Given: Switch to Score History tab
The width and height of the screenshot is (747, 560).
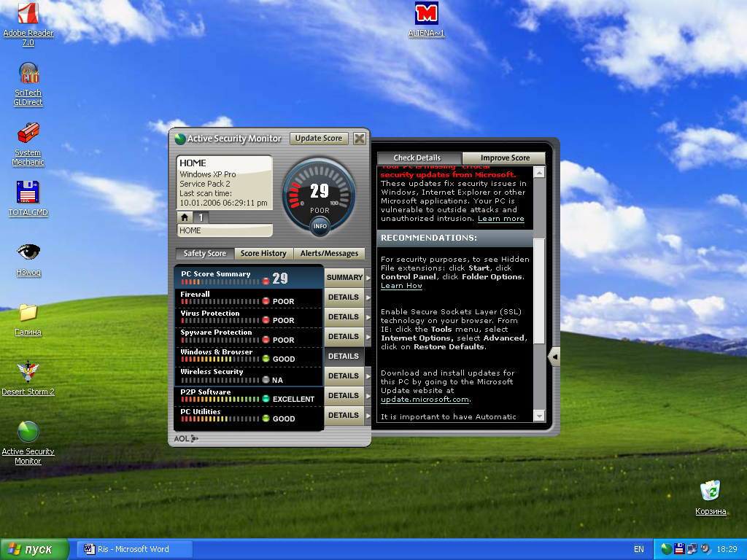Looking at the screenshot, I should pos(263,253).
